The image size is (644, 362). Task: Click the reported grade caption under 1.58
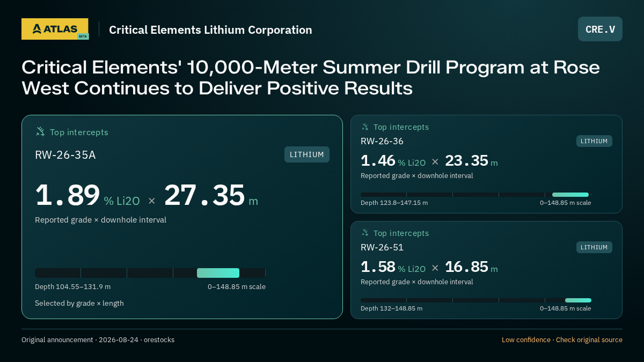tap(416, 282)
